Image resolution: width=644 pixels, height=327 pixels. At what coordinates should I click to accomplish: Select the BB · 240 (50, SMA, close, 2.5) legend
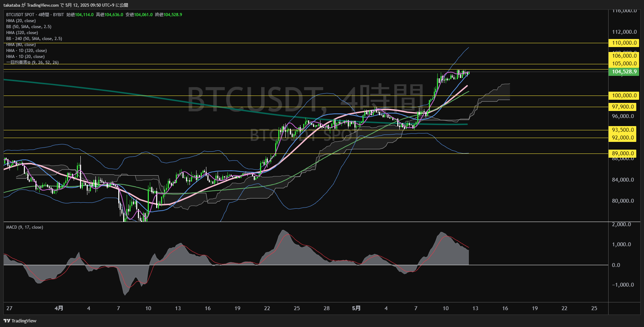(34, 39)
